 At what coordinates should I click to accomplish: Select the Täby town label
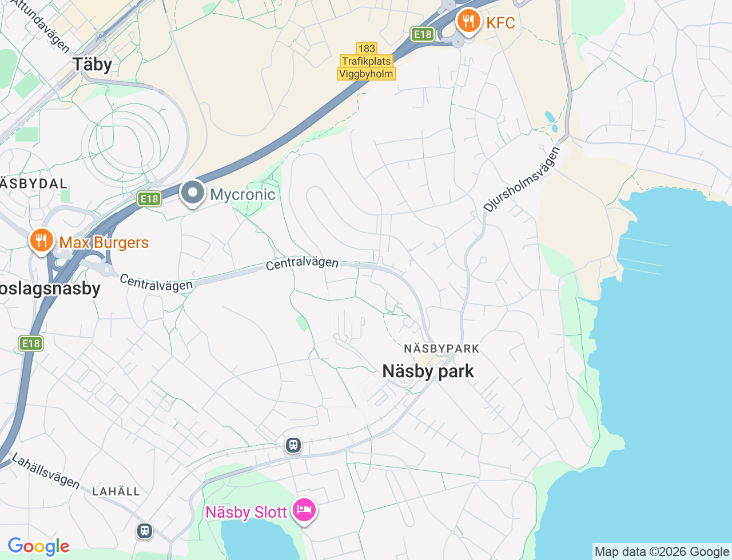[x=92, y=64]
